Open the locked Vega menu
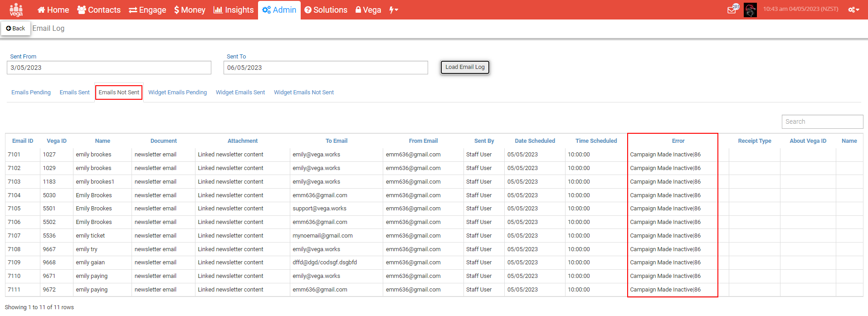This screenshot has width=868, height=316. coord(368,10)
